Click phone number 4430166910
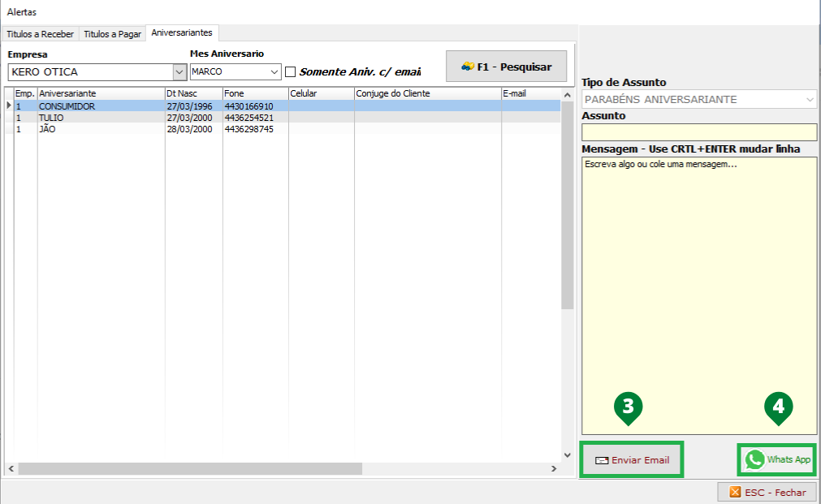The width and height of the screenshot is (821, 504). (248, 106)
